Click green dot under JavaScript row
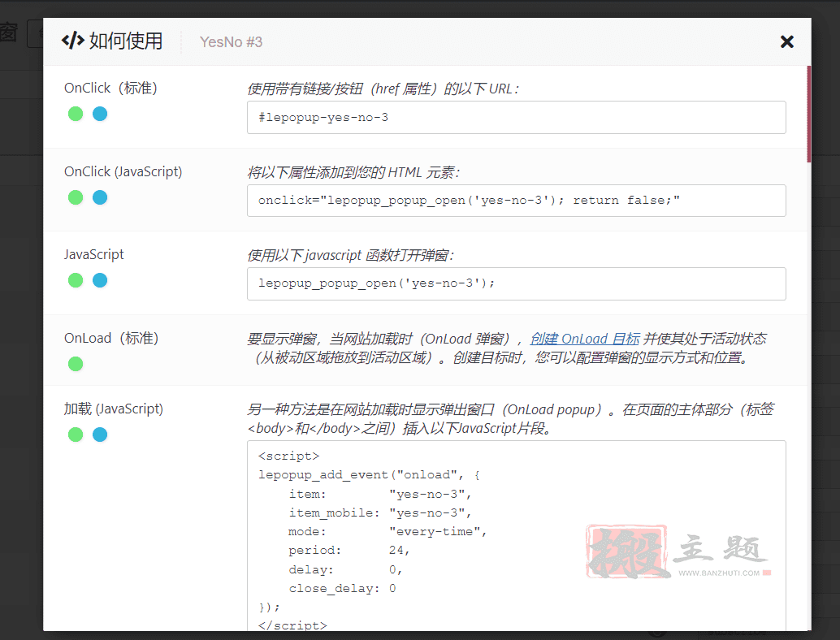This screenshot has height=640, width=840. pyautogui.click(x=76, y=280)
